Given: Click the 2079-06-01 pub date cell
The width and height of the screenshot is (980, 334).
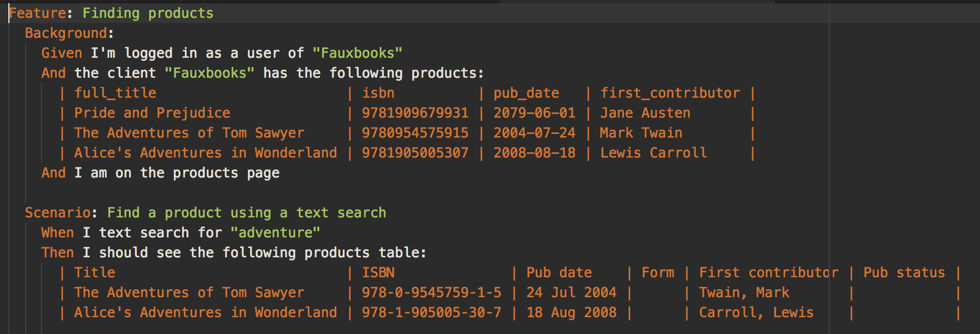Looking at the screenshot, I should [x=534, y=113].
